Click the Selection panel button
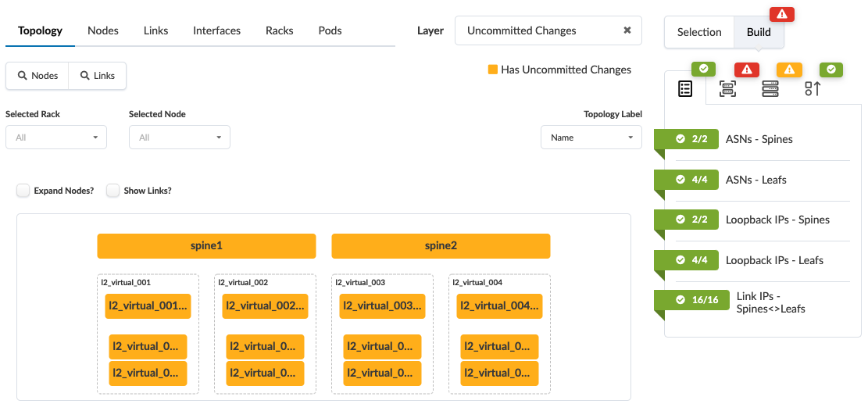This screenshot has width=868, height=411. (x=699, y=32)
